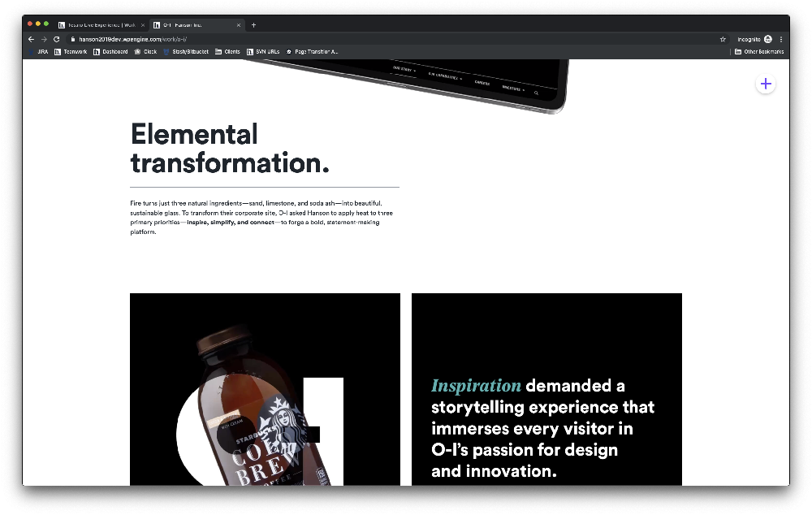This screenshot has height=515, width=812.
Task: Bookmark this page with the star icon
Action: click(x=723, y=39)
